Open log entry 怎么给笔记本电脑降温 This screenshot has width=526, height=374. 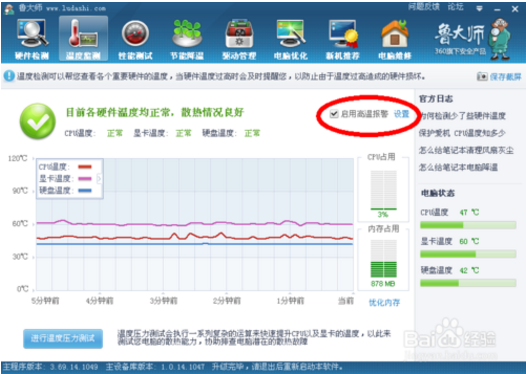coord(458,167)
